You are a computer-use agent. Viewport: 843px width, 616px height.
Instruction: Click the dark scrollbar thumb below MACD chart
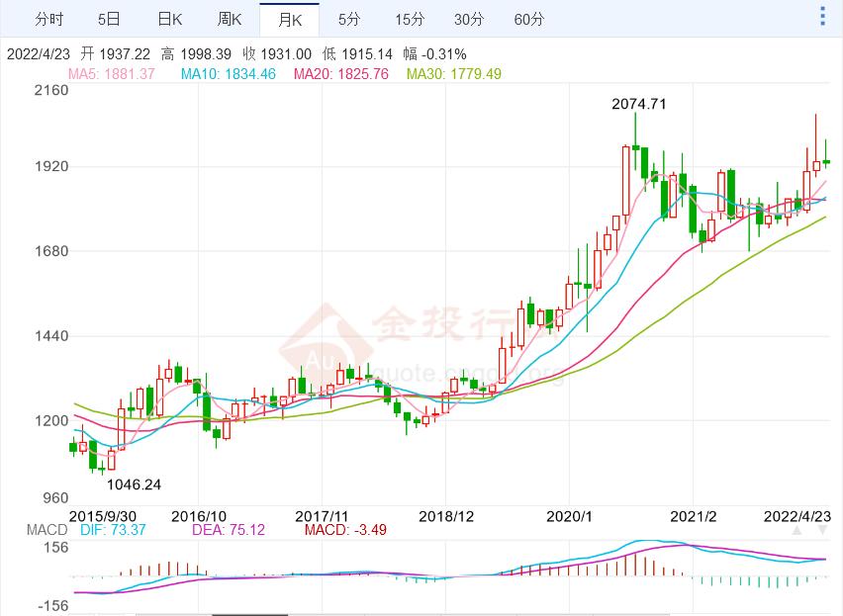(x=250, y=614)
